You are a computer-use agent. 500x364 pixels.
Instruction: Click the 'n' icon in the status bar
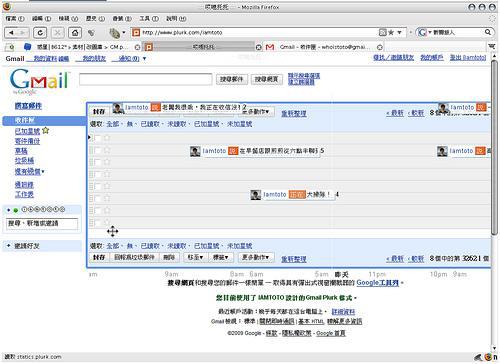(x=495, y=357)
